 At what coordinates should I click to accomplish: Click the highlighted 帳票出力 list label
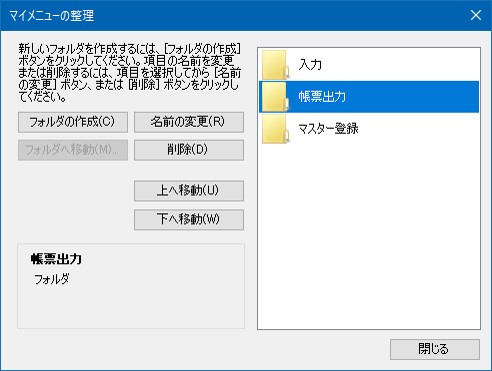[322, 97]
